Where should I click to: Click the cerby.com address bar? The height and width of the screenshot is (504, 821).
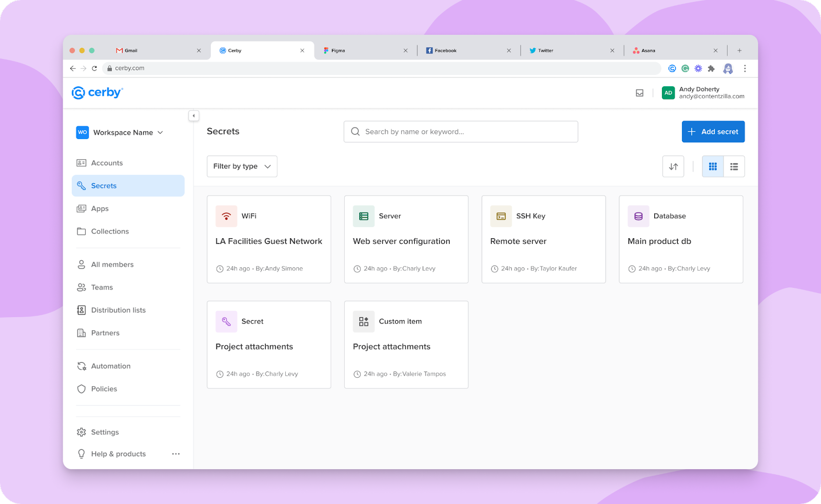click(x=382, y=68)
